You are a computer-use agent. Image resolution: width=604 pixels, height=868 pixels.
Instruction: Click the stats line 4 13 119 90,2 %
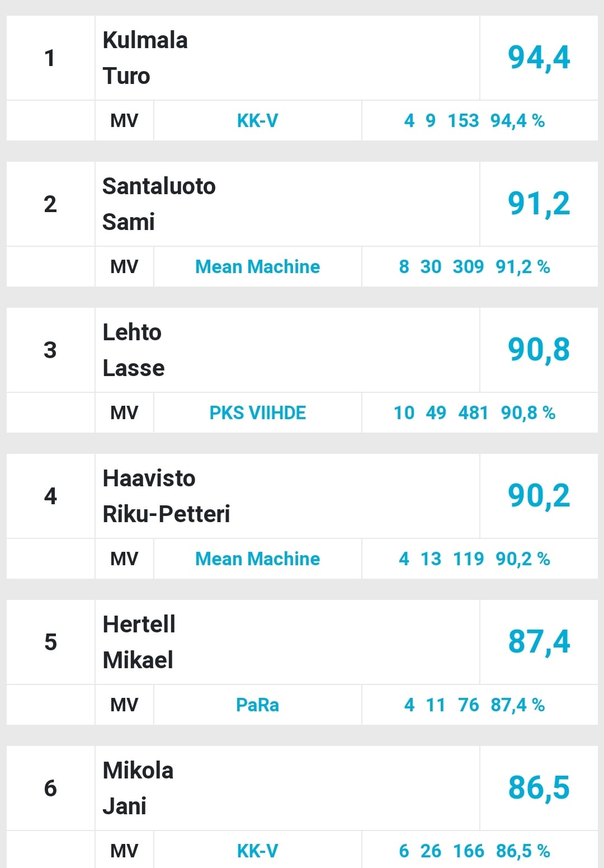point(474,559)
